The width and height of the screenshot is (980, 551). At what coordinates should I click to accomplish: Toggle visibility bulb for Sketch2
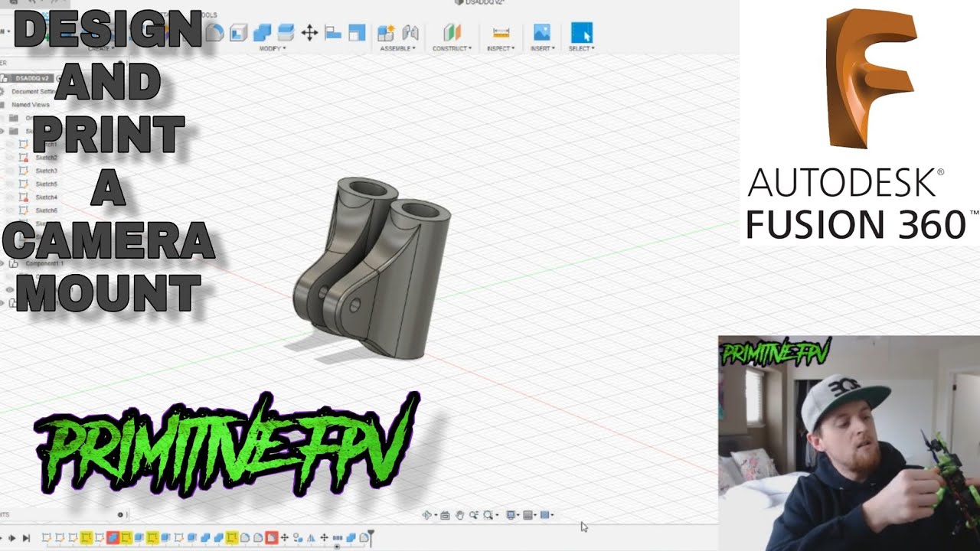pos(10,158)
